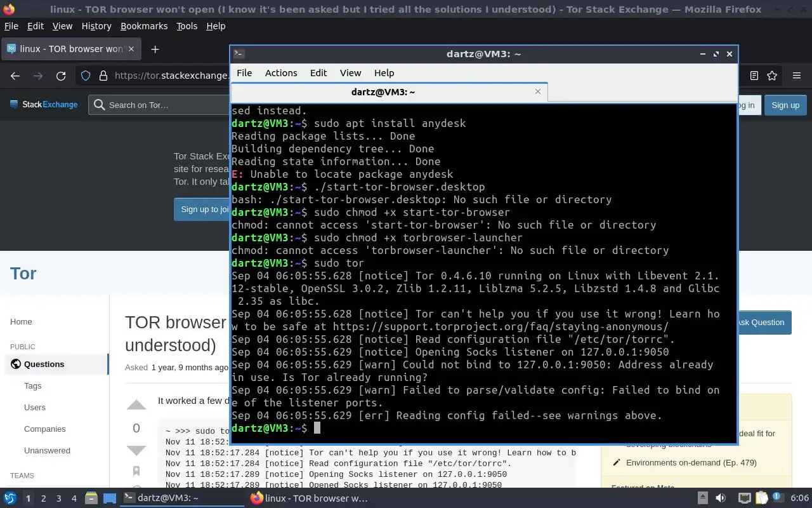This screenshot has height=508, width=812.
Task: Open the terminal Actions menu
Action: [281, 73]
